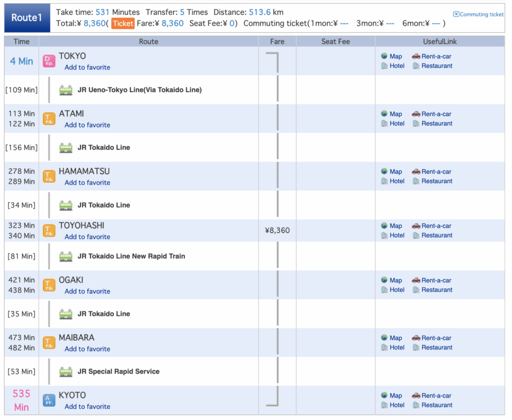Click the orange Tra. icon beside HAMAMATSU
The height and width of the screenshot is (420, 512).
pyautogui.click(x=49, y=176)
